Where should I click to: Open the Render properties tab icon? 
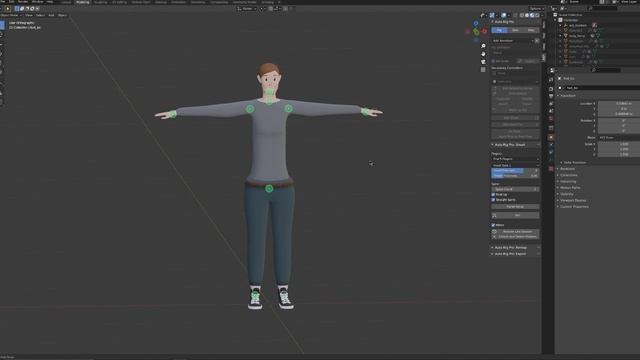pos(551,89)
